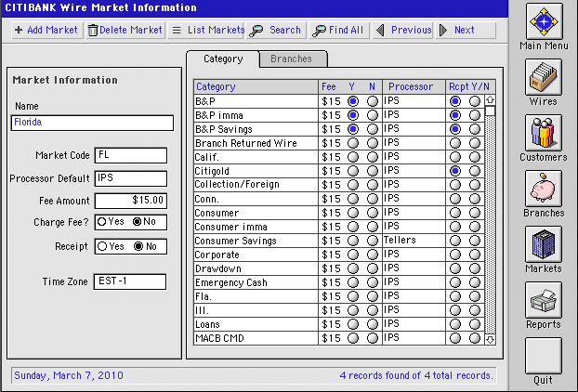
Task: Click the Category column header
Action: 256,86
